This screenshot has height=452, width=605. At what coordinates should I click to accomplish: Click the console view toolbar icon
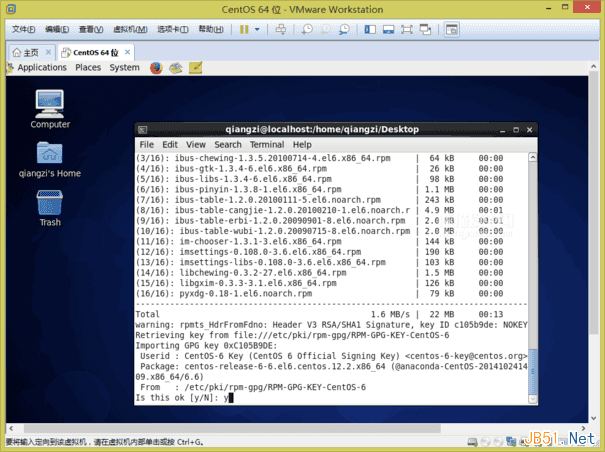pos(451,29)
